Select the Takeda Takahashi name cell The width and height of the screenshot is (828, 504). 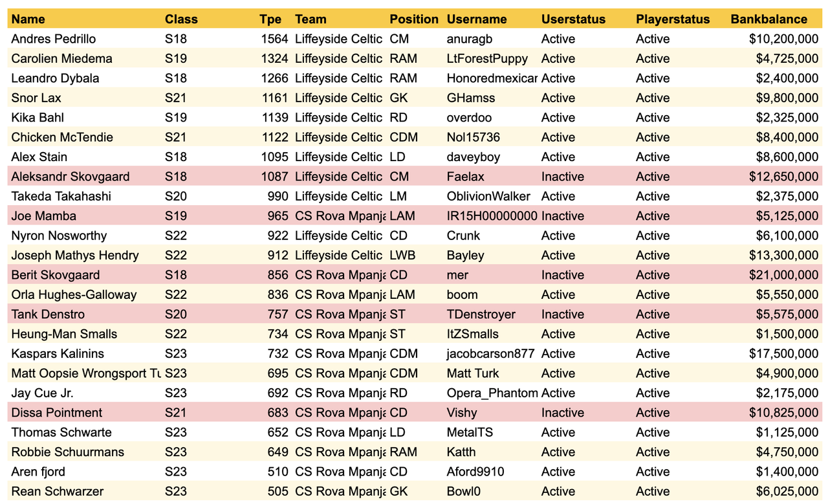[x=61, y=196]
